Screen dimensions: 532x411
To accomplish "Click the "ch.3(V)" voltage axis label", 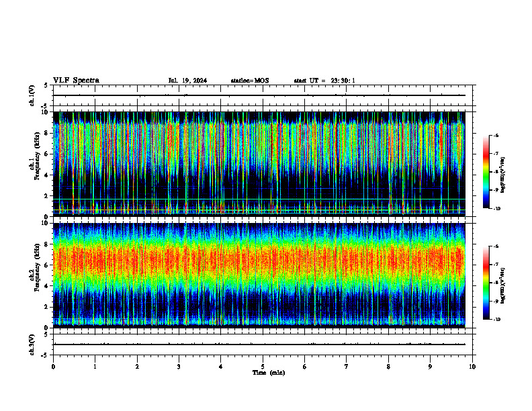I will (32, 345).
